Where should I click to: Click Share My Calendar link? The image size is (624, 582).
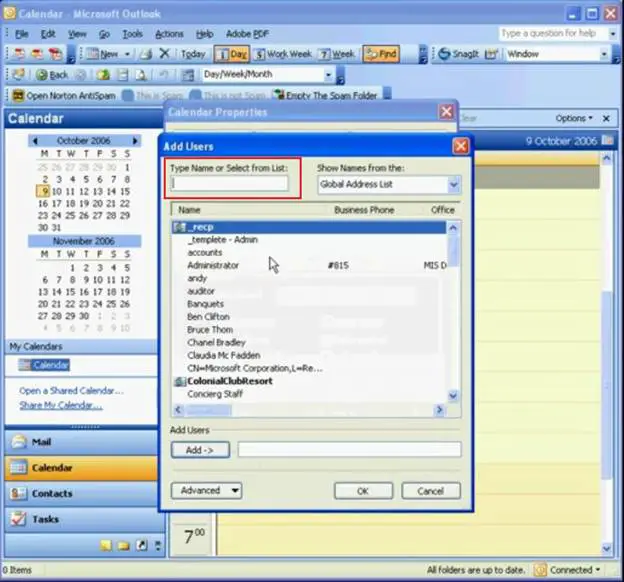coord(61,405)
